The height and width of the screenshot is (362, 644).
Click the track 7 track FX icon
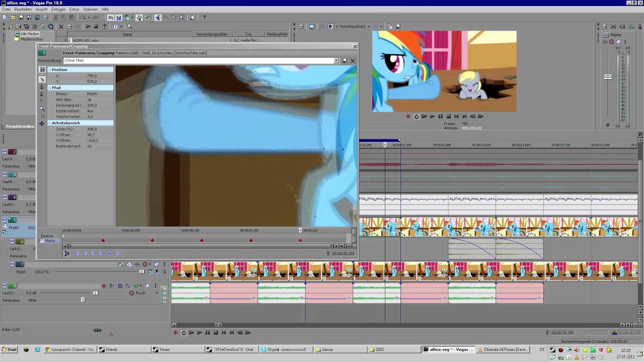[137, 264]
